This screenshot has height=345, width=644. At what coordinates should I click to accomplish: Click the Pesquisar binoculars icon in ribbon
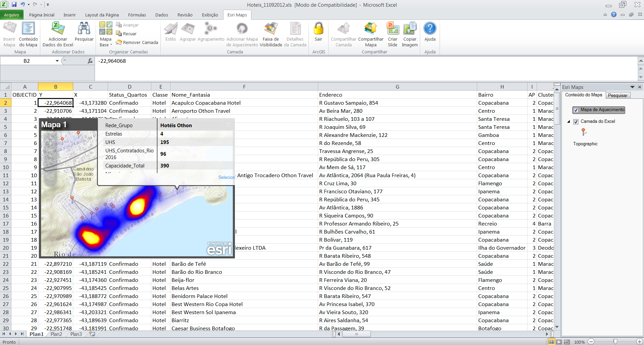tap(84, 32)
